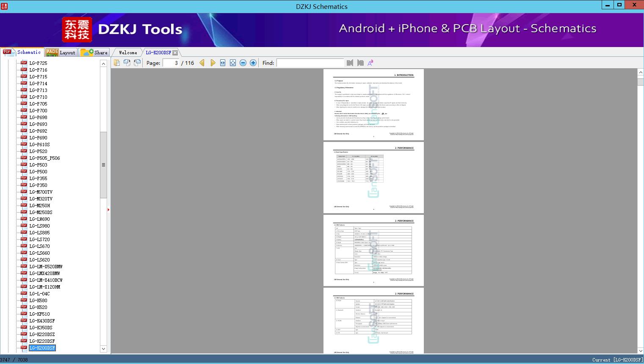The height and width of the screenshot is (364, 644).
Task: Open the LG-P505_P506 schematic
Action: (x=45, y=158)
